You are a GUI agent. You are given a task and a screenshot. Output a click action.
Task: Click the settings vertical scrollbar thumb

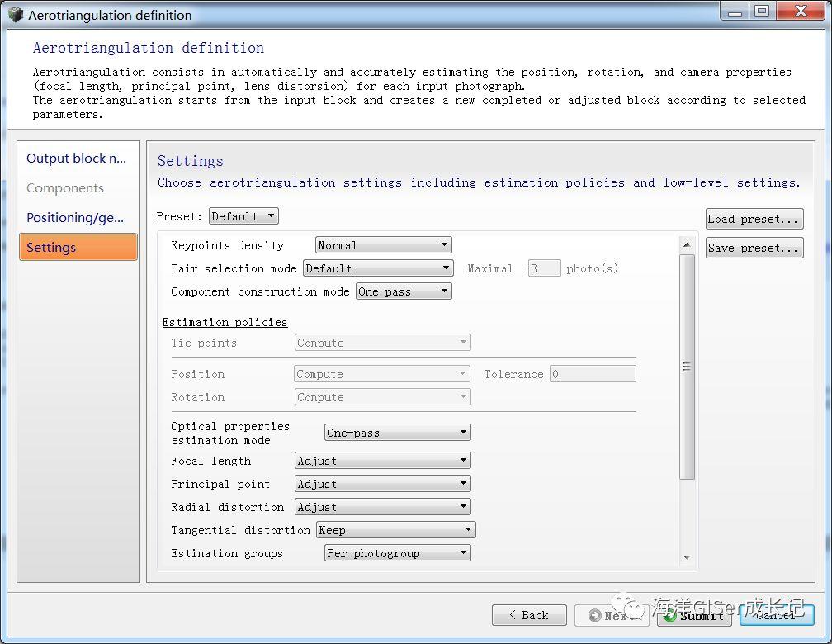point(687,367)
